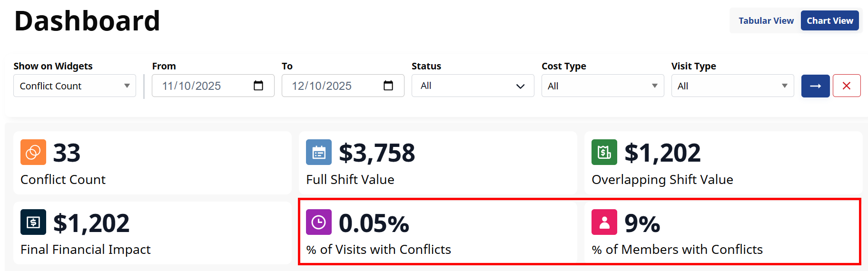Screen dimensions: 868x271
Task: Expand the Visit Type dropdown
Action: pos(732,86)
